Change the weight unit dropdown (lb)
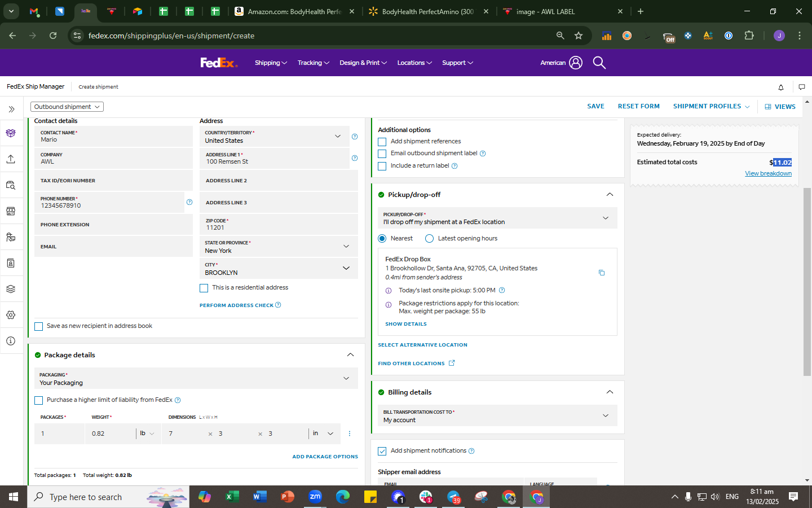 (147, 433)
